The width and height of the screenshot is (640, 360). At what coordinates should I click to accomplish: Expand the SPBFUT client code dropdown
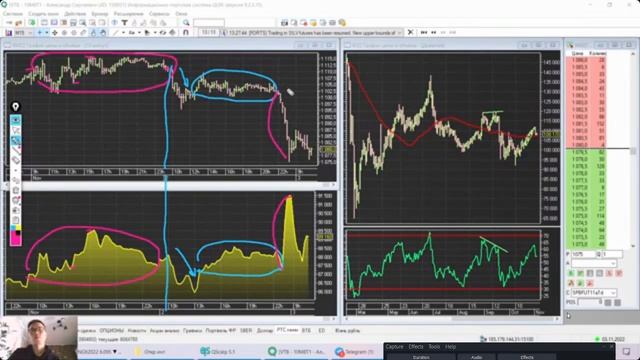[613, 293]
